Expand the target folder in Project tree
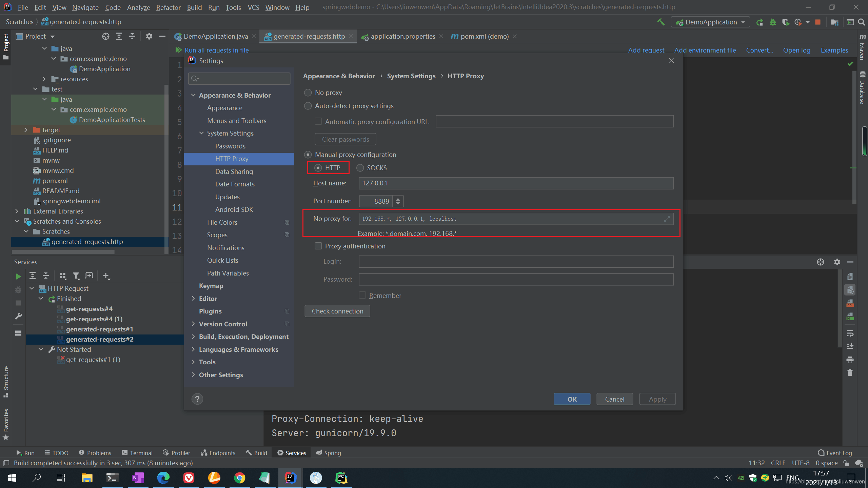The image size is (868, 488). [x=26, y=130]
